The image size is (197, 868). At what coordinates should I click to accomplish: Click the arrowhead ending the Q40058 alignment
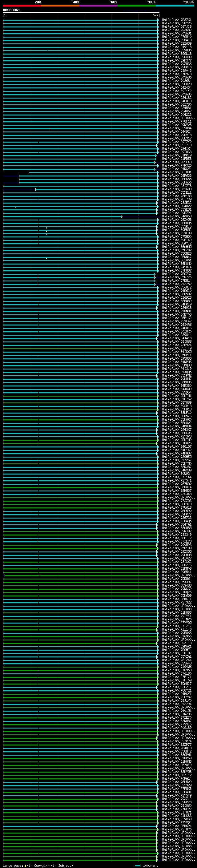(121, 217)
